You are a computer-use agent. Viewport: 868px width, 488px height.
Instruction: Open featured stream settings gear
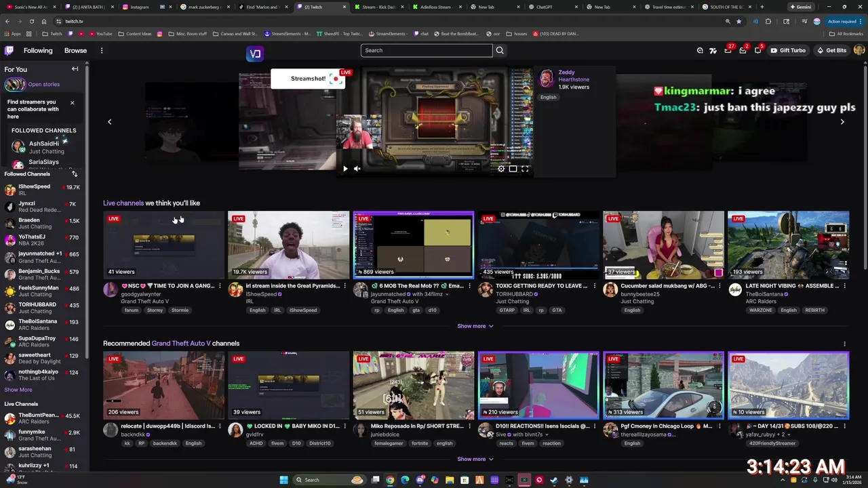(501, 169)
